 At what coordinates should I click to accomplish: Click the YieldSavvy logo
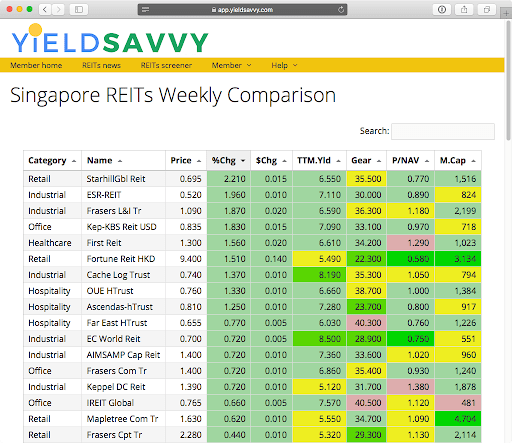110,39
